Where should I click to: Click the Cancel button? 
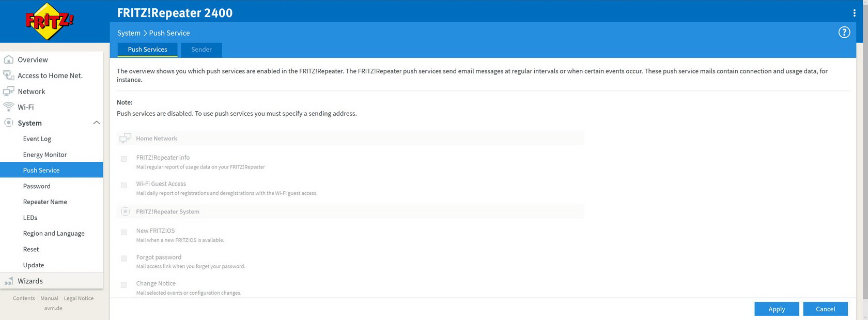(825, 309)
